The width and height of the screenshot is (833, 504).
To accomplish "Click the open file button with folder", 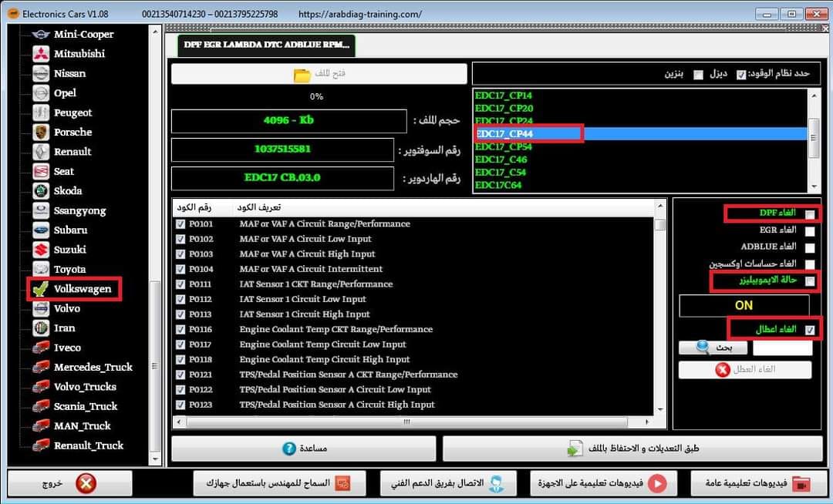I will click(x=319, y=74).
